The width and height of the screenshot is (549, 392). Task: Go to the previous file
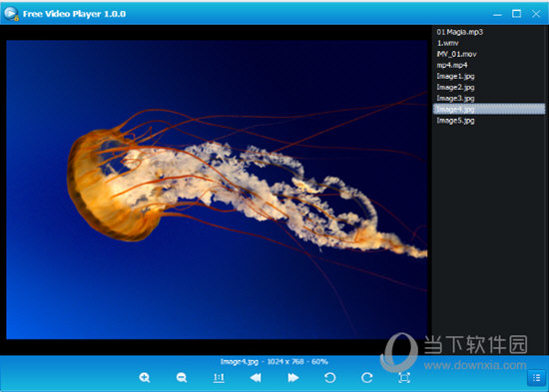(256, 377)
